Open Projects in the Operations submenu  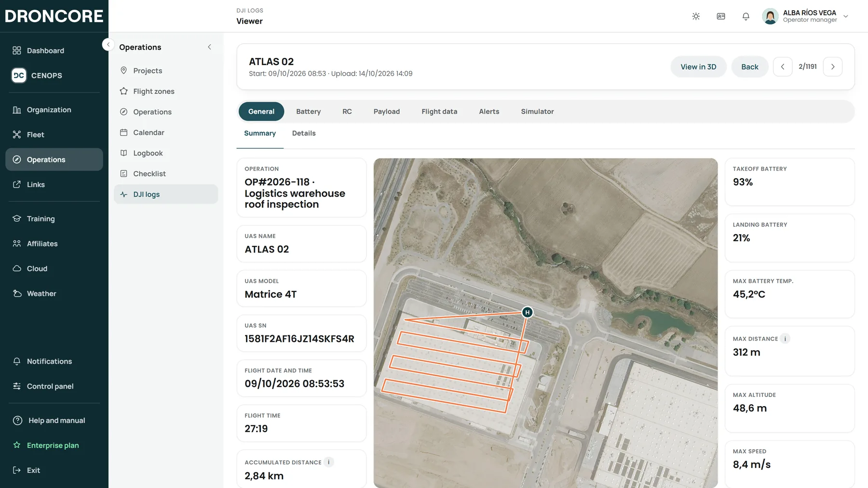pos(166,71)
